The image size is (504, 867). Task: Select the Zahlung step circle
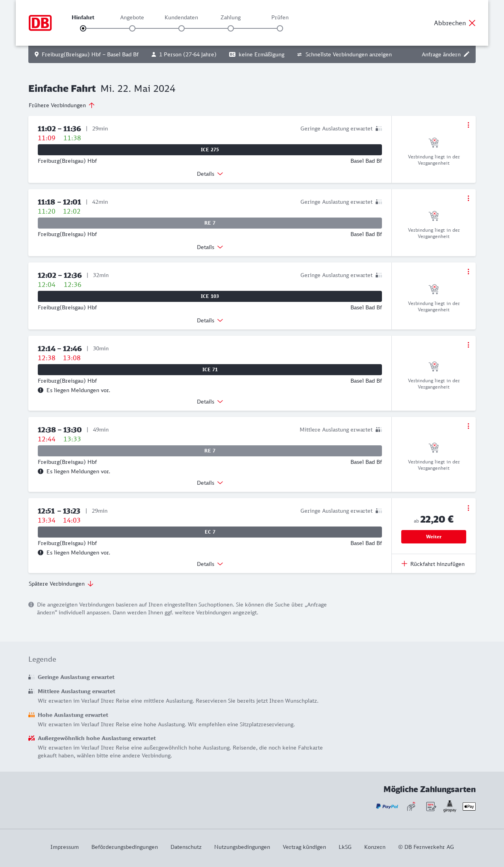pos(231,28)
